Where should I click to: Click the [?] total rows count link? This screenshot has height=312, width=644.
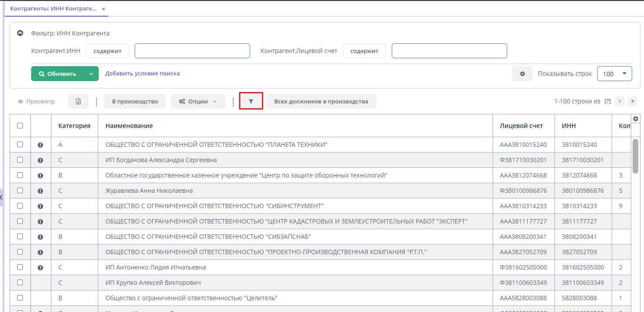[607, 101]
